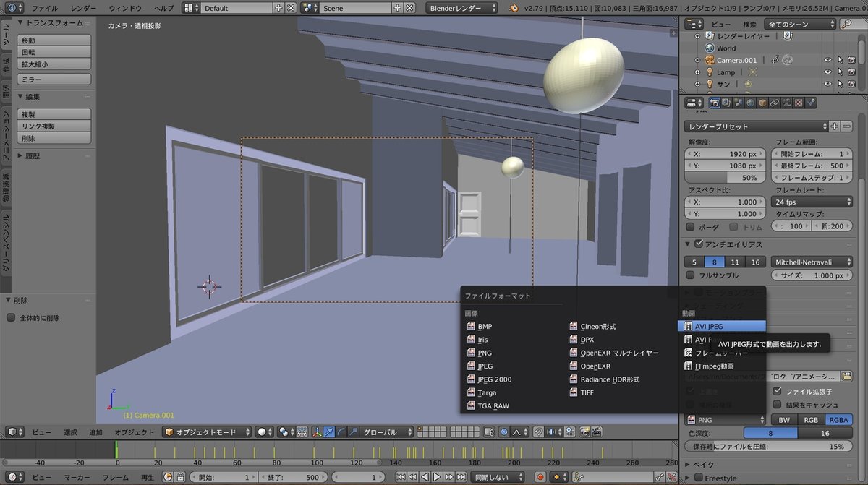Check the ボーダ checkbox
This screenshot has width=868, height=485.
pos(691,226)
